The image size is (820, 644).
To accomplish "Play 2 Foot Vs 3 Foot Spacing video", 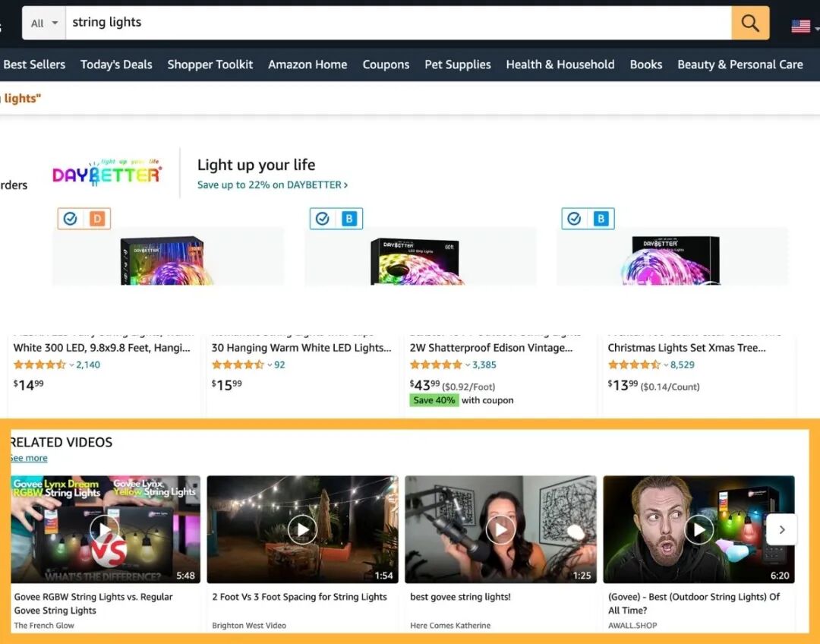I will point(302,529).
